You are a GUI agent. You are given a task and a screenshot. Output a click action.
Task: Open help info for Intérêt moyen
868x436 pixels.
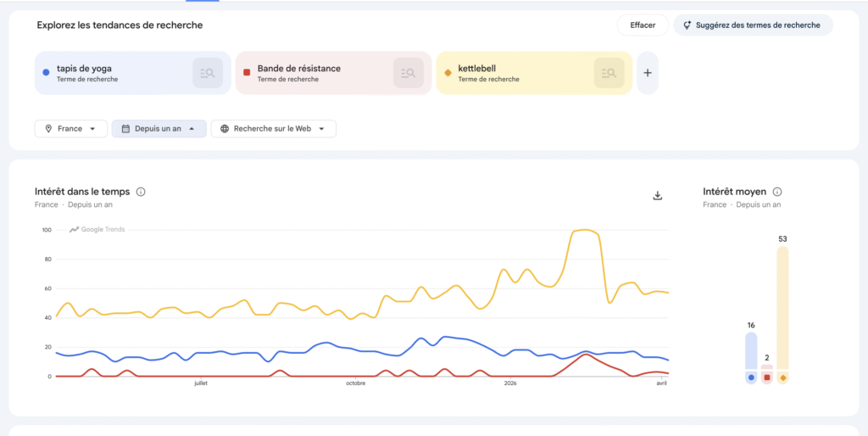tap(777, 192)
